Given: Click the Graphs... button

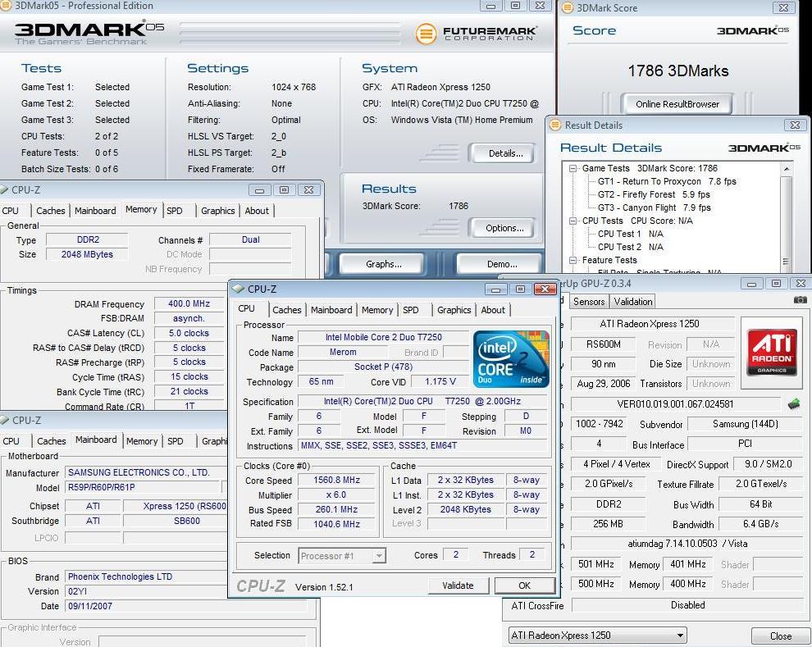Looking at the screenshot, I should 384,264.
